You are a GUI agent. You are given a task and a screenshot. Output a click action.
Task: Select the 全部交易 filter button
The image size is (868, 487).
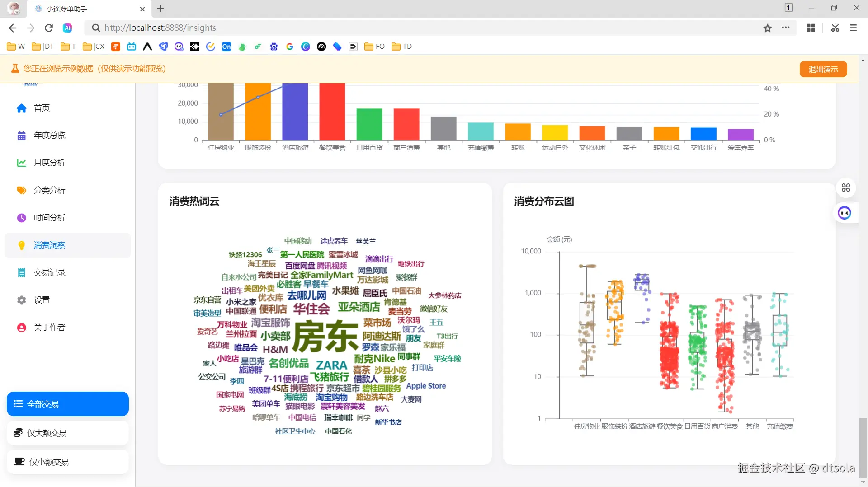click(68, 404)
